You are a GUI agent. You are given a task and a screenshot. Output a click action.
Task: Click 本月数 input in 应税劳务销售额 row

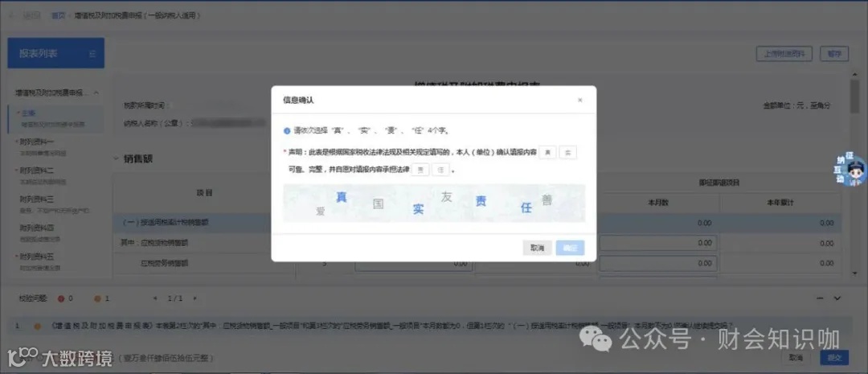point(658,263)
